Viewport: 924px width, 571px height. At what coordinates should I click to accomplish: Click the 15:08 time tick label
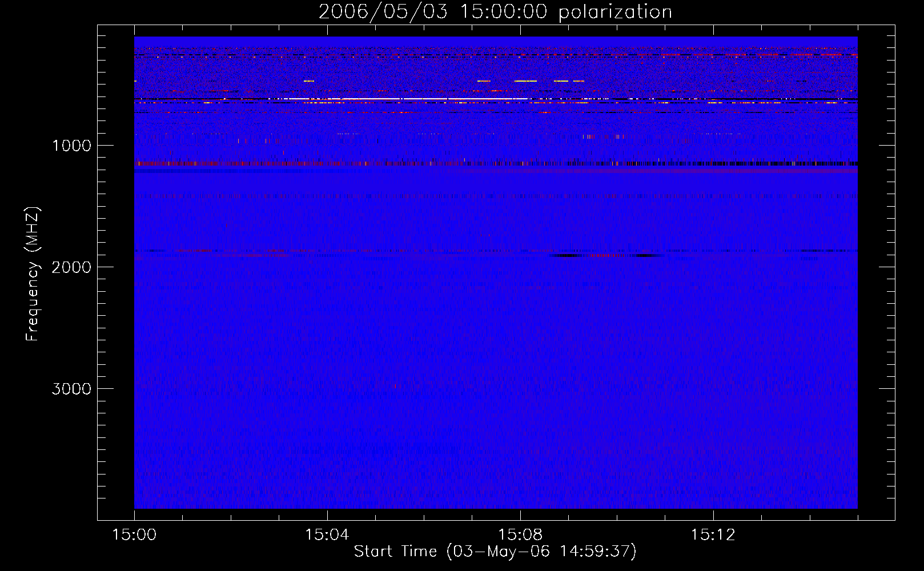tap(520, 535)
